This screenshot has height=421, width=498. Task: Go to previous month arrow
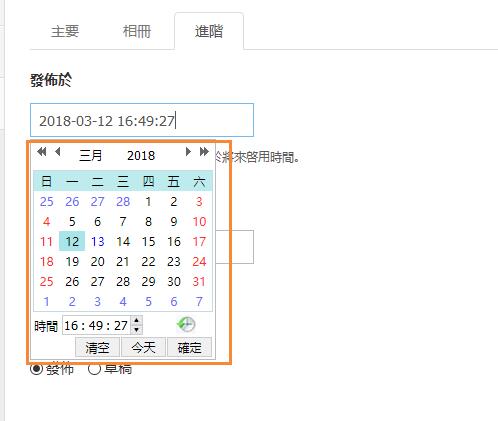click(x=58, y=152)
